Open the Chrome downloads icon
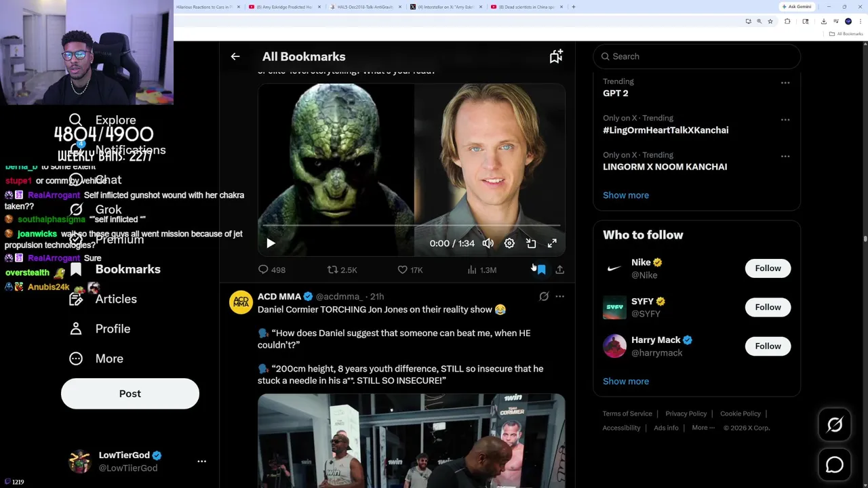868x488 pixels. [x=823, y=22]
